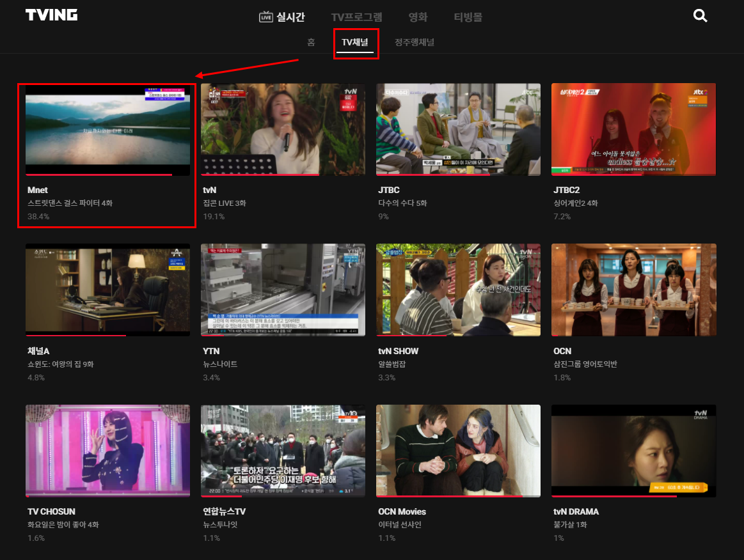Click the tvN channel name
This screenshot has width=744, height=560.
coord(210,190)
